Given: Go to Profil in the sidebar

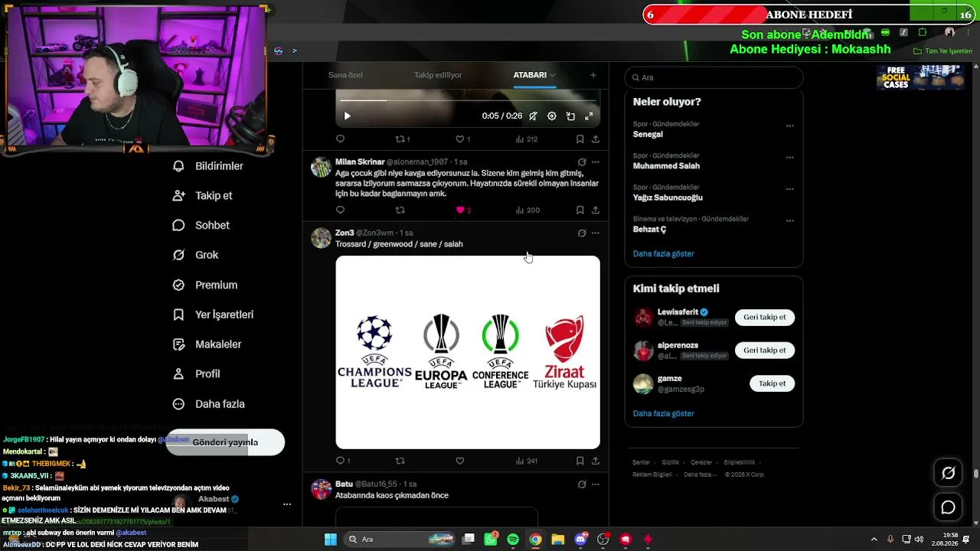Looking at the screenshot, I should click(x=197, y=374).
